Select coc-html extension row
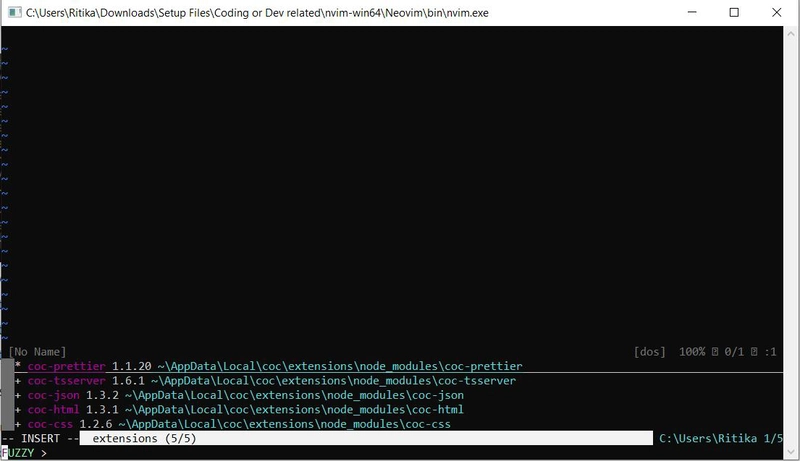 pos(392,409)
